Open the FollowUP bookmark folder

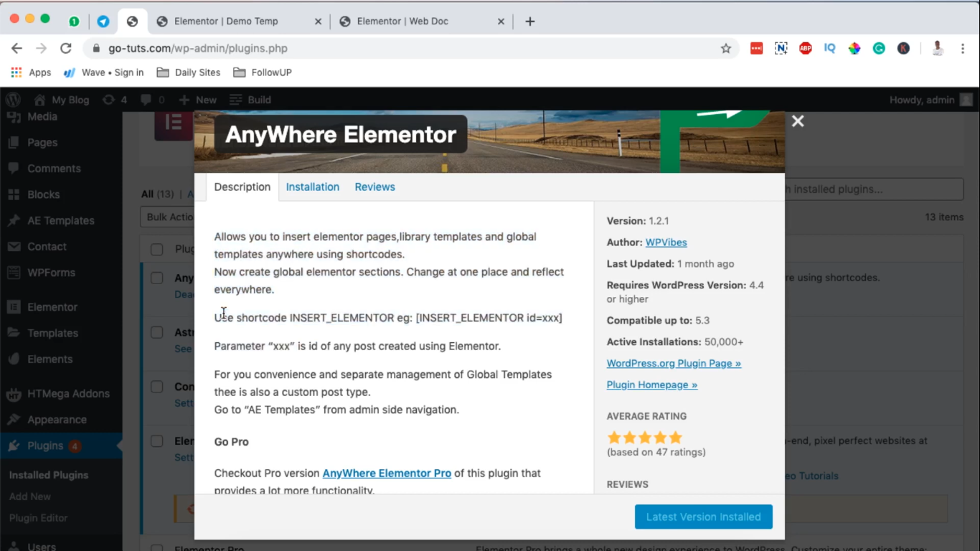[262, 72]
